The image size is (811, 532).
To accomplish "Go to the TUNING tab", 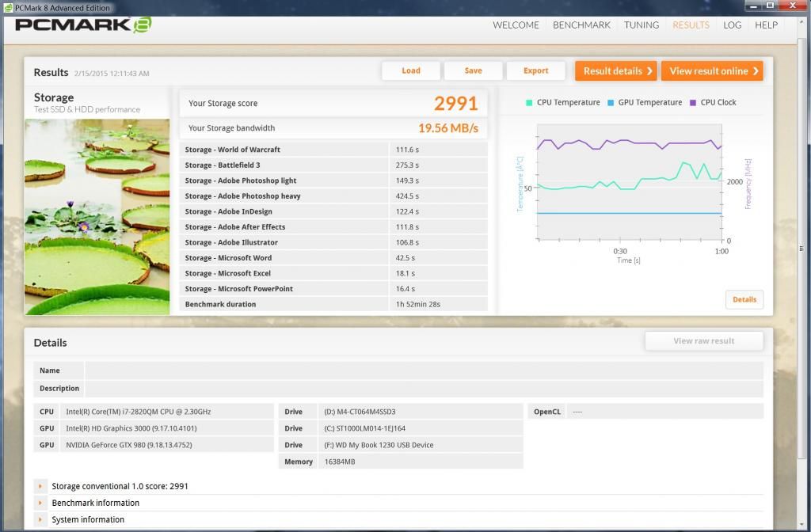I will coord(642,25).
